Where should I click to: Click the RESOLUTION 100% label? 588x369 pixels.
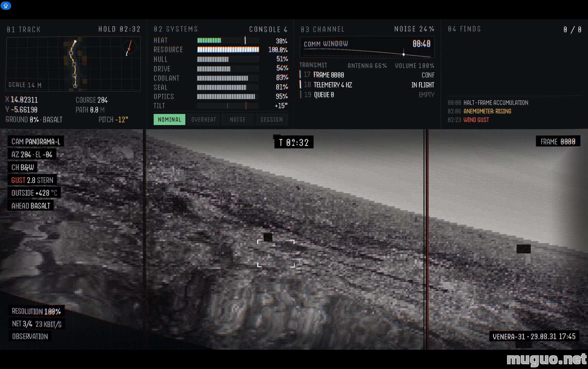(x=36, y=311)
